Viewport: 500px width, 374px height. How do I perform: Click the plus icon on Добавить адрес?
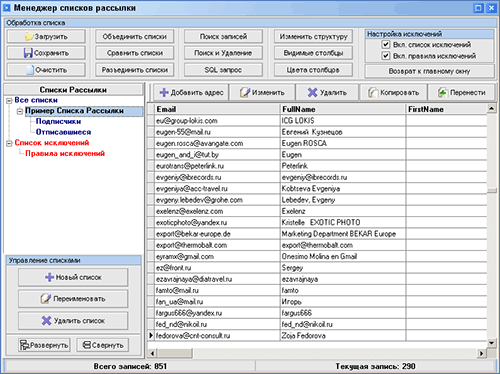164,92
